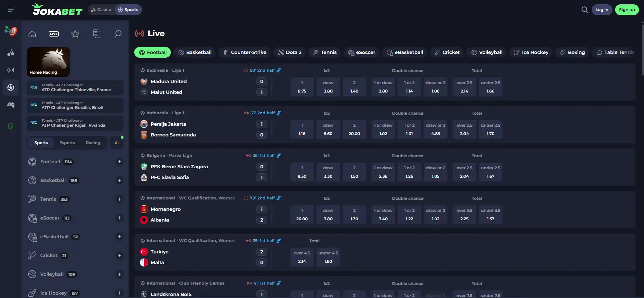Open favorites star icon
Screen dimensions: 644x298
[75, 34]
